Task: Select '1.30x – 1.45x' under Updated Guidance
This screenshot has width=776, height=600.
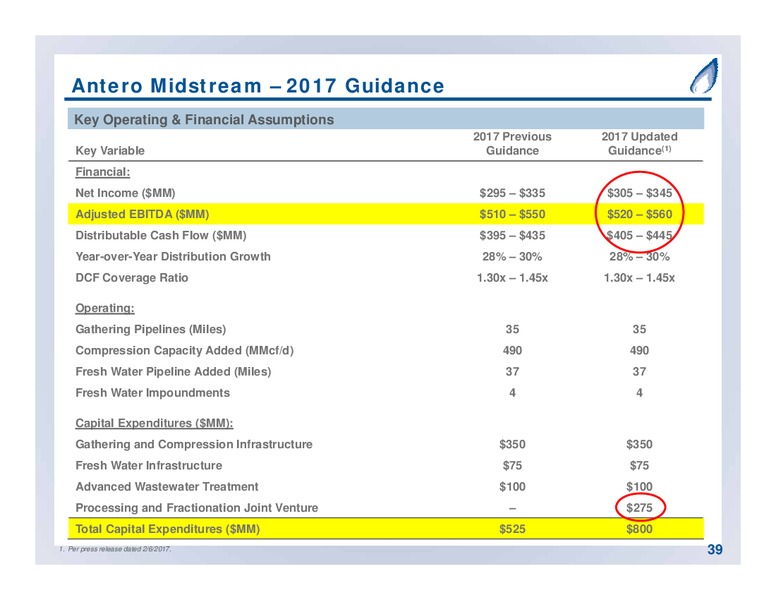Action: (x=639, y=278)
